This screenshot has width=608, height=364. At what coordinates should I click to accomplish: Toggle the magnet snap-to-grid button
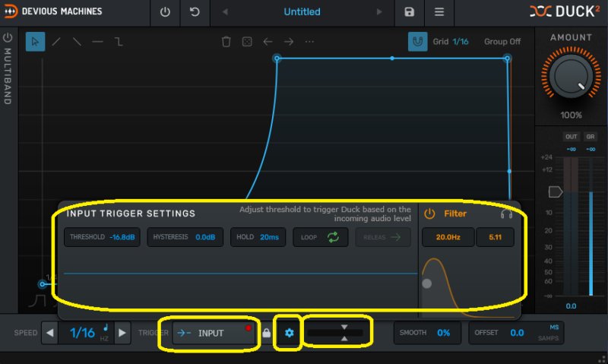(x=417, y=42)
